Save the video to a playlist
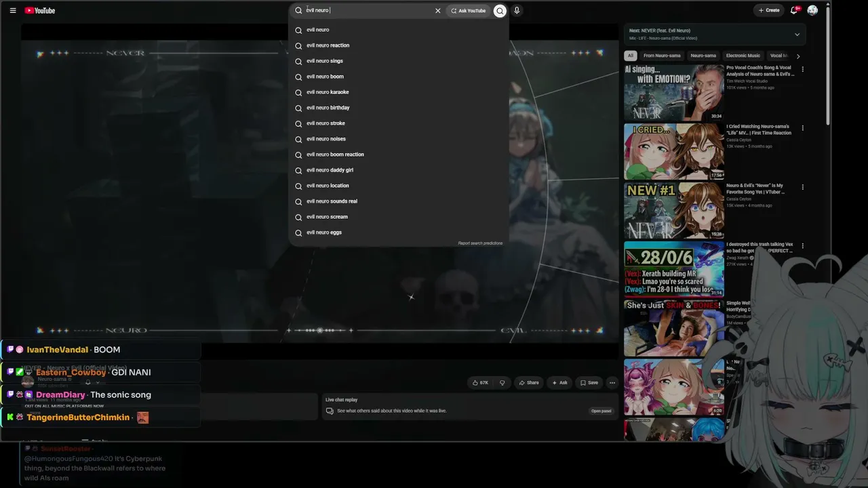The image size is (868, 488). click(x=589, y=383)
